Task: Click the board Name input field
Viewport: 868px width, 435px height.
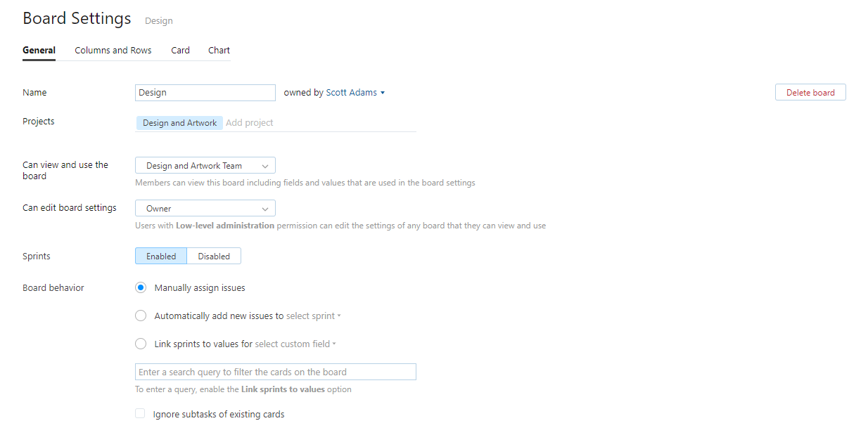Action: point(205,93)
